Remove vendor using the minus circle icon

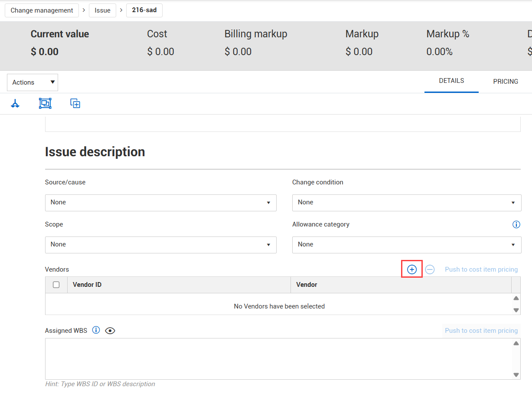tap(430, 269)
